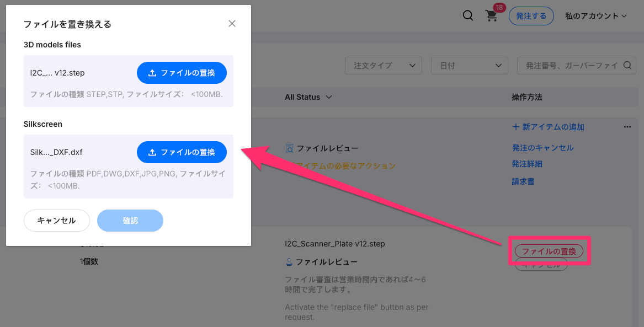Open the shopping cart icon
The width and height of the screenshot is (644, 327).
491,16
